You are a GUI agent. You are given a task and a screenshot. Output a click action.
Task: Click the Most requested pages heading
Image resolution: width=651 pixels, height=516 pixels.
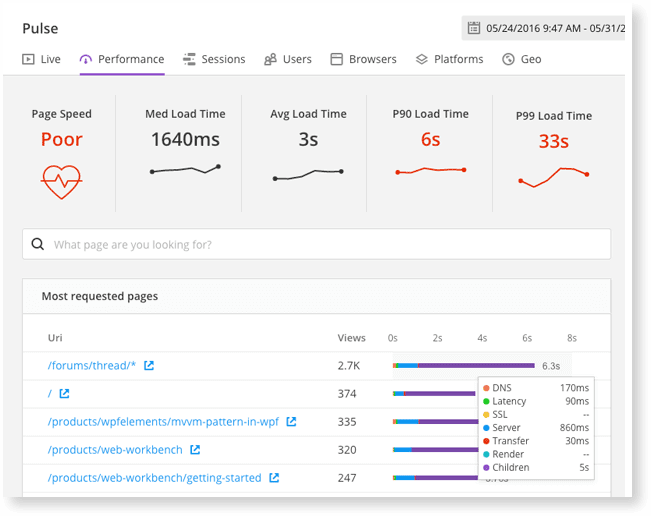pyautogui.click(x=100, y=296)
